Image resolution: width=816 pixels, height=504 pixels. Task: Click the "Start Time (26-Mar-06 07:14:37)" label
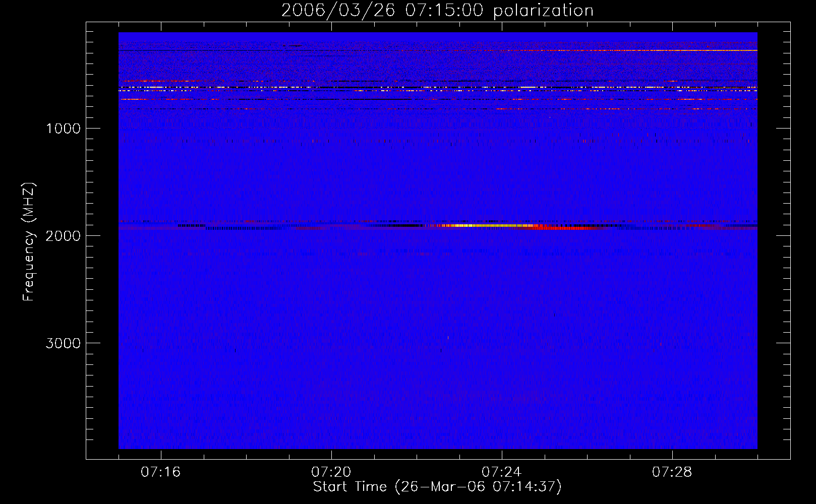tap(437, 487)
